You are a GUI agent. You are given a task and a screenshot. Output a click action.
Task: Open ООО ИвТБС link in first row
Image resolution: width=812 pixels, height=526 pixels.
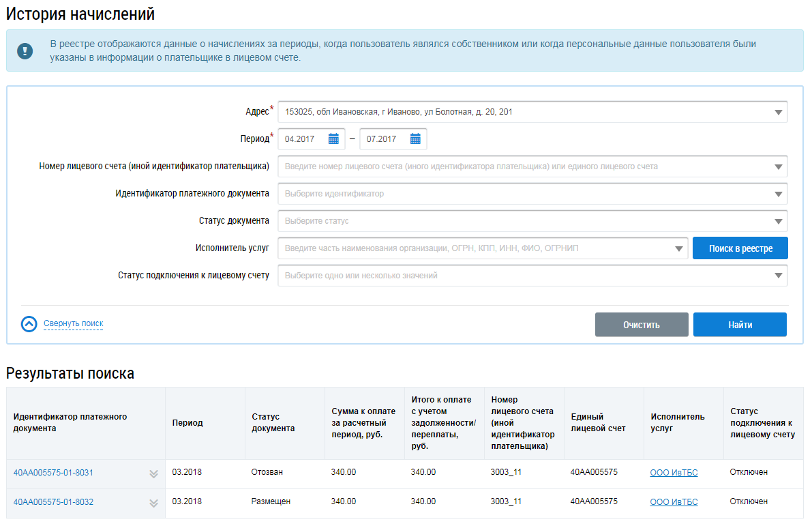point(674,473)
